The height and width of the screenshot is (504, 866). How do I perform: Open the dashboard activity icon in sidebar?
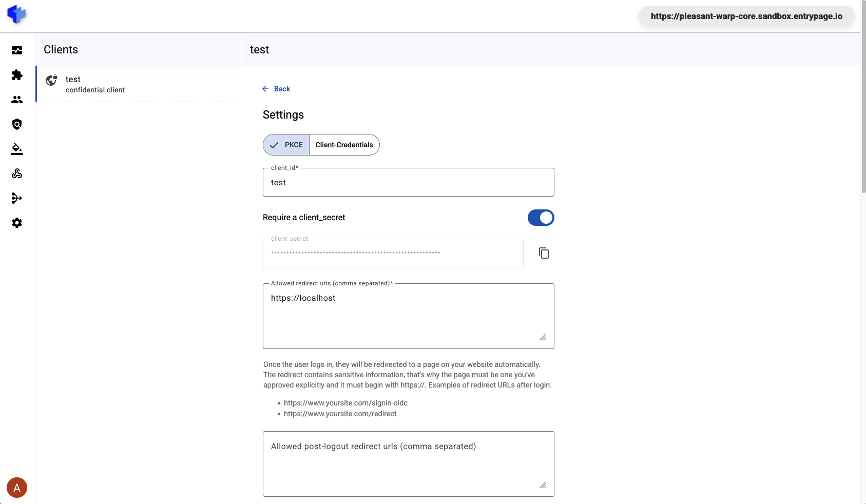(x=17, y=50)
